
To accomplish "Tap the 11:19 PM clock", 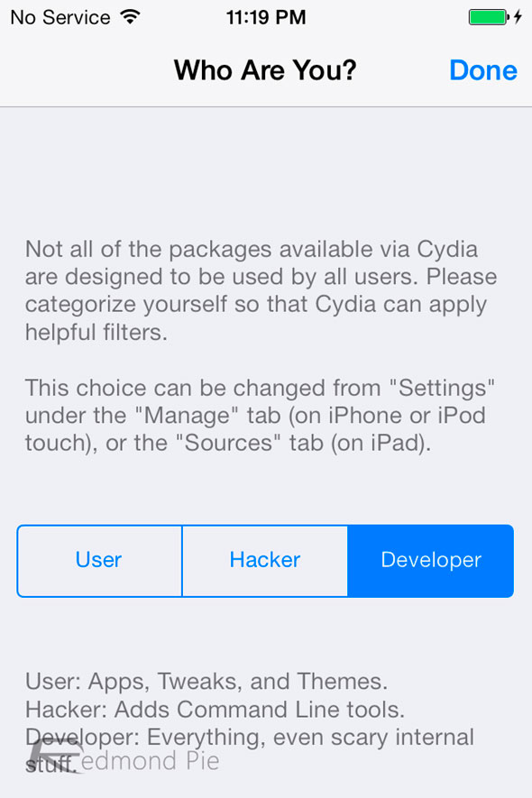I will (265, 15).
